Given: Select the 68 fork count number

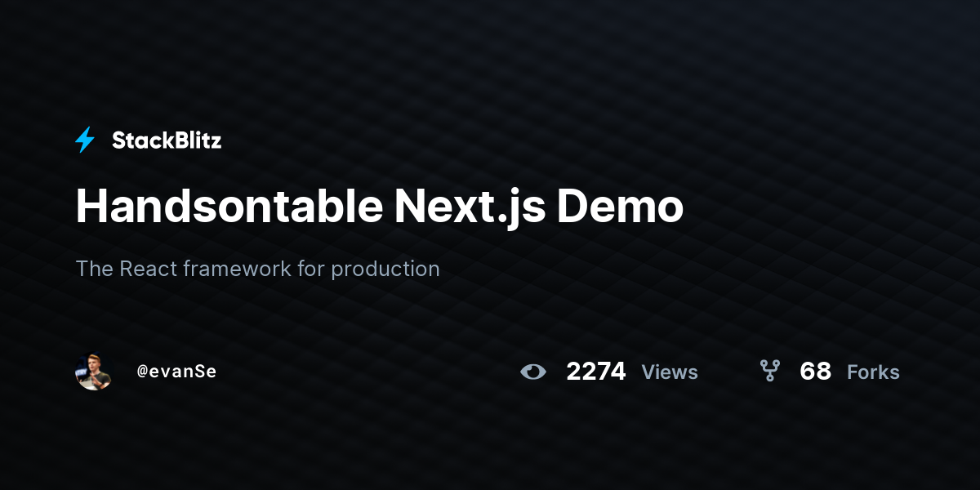Looking at the screenshot, I should [815, 372].
